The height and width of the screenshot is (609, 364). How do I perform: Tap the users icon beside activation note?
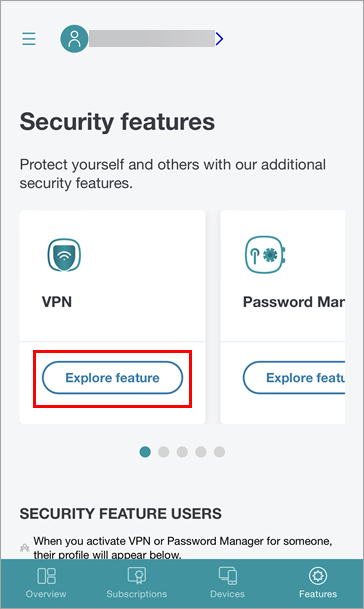25,548
